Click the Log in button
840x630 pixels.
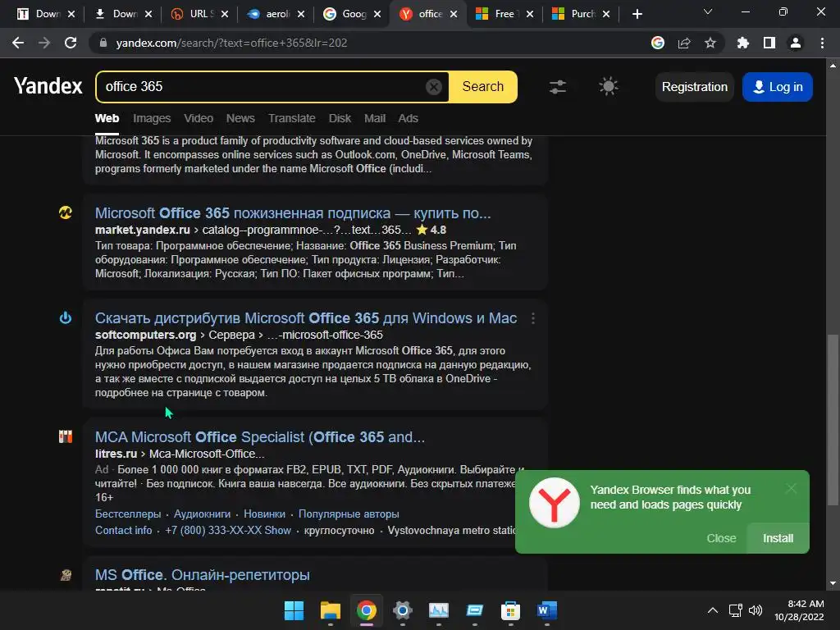[778, 87]
